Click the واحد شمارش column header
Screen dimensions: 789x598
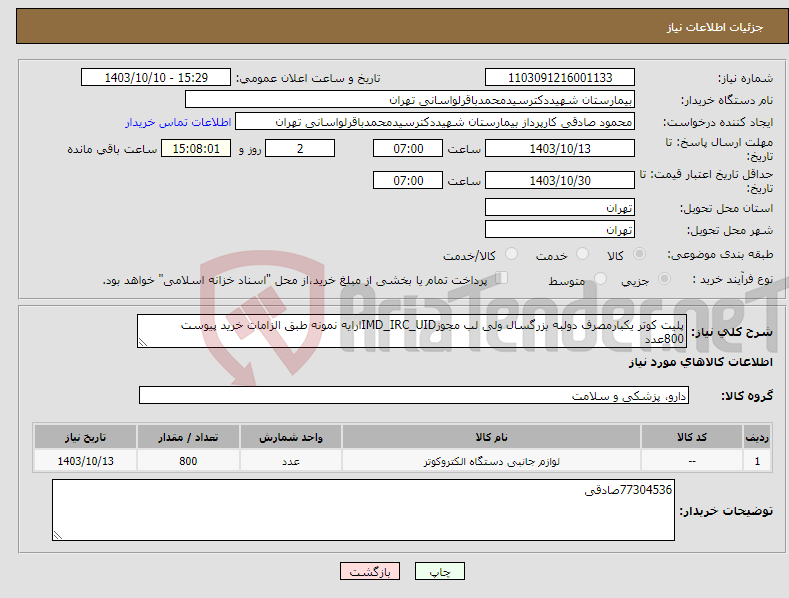[291, 437]
